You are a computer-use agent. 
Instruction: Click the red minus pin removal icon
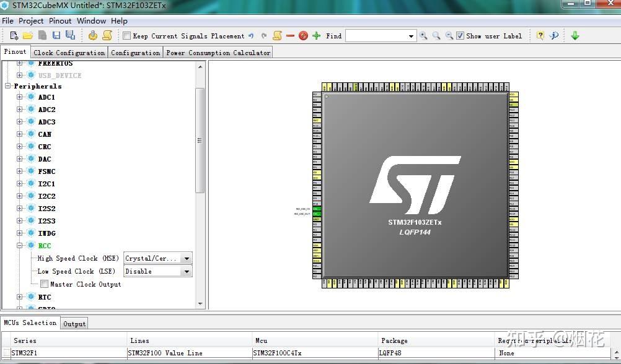click(x=289, y=35)
